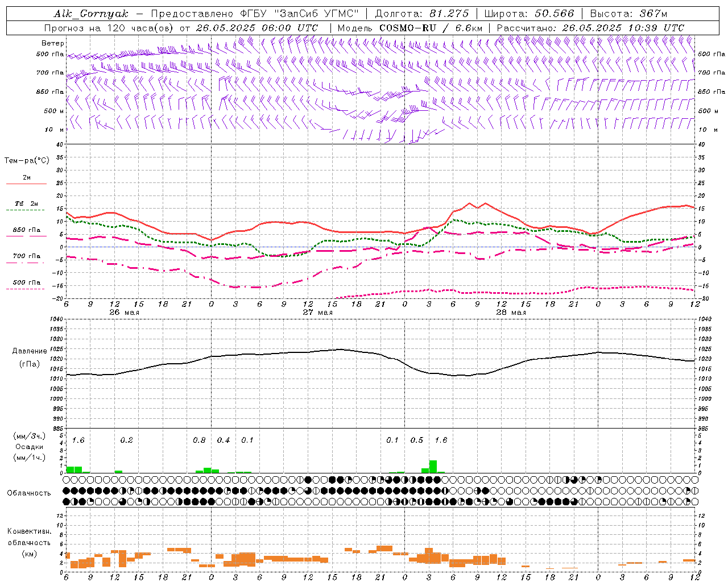This screenshot has height=582, width=728.
Task: Click the Высота: 367м value
Action: click(x=628, y=14)
